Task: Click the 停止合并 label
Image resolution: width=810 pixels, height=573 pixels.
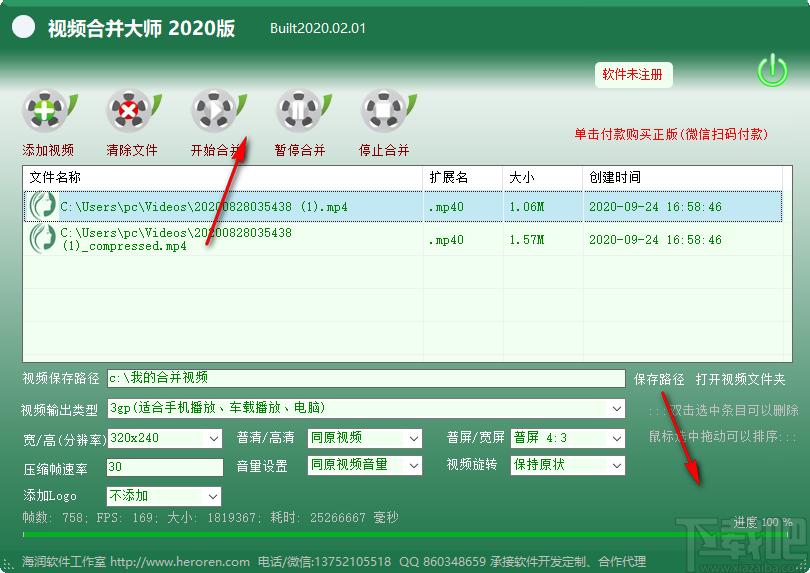Action: point(384,150)
